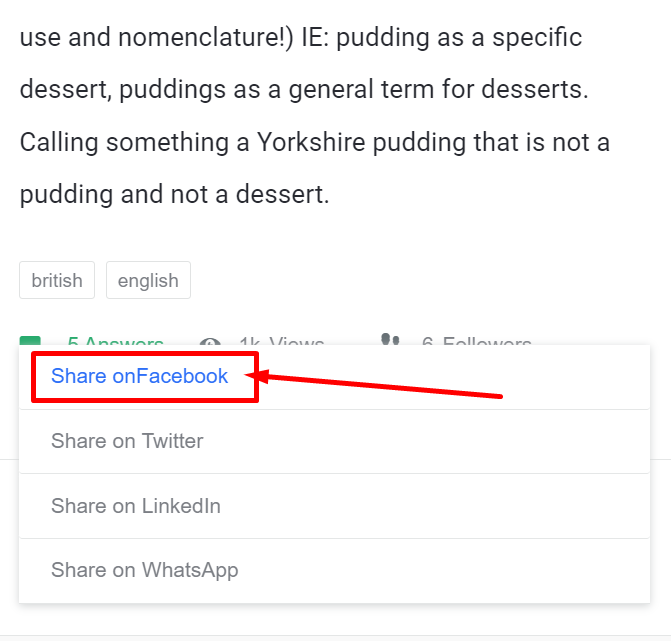Click the eye icon beside Views

pos(210,341)
